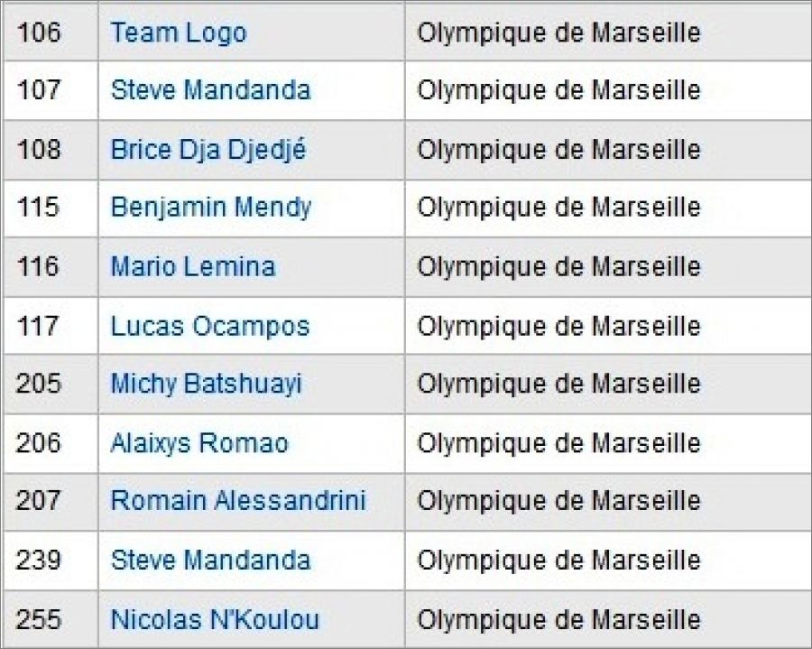Click card number 106 cell
This screenshot has width=812, height=649.
click(x=39, y=33)
